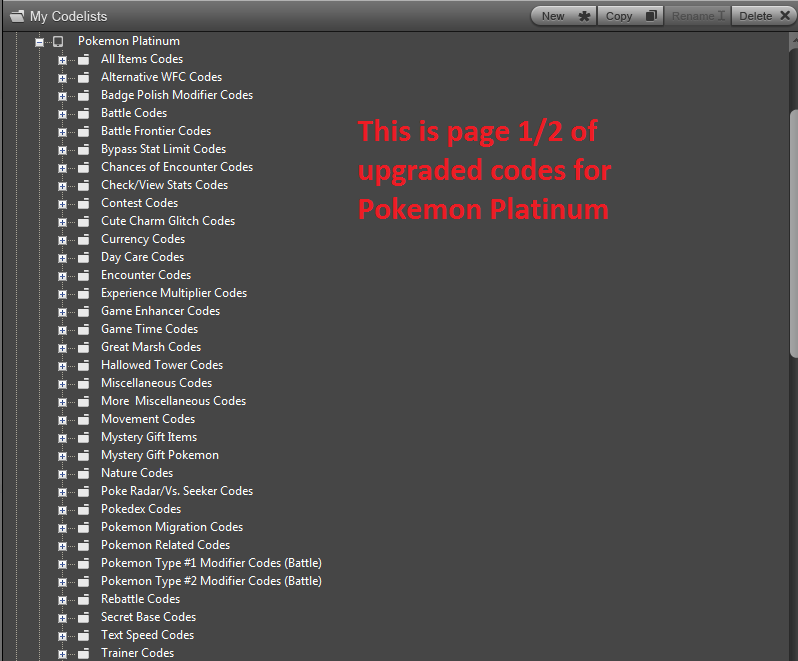Expand the Alternative WFC Codes folder
The image size is (798, 661).
[62, 78]
